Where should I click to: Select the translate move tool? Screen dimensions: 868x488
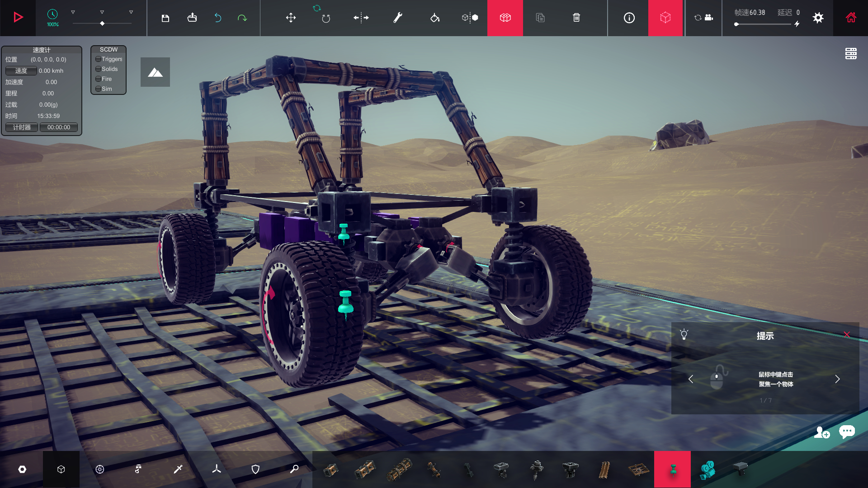coord(291,18)
